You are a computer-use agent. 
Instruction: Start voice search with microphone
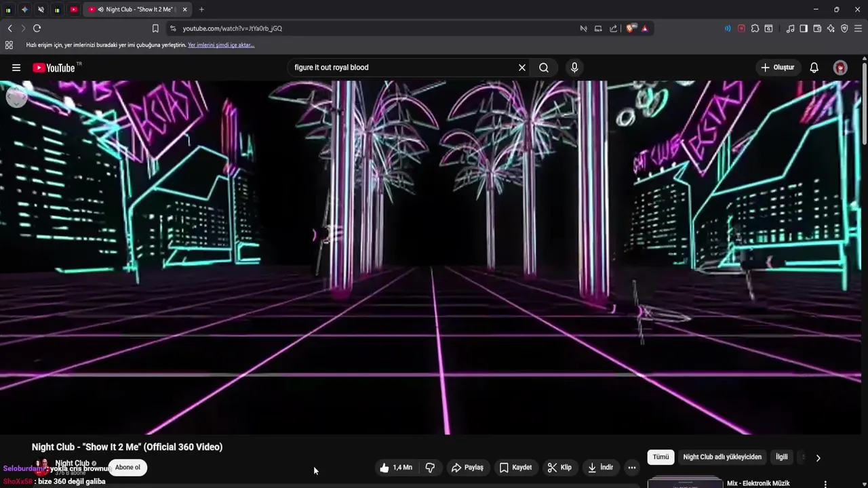[x=574, y=68]
